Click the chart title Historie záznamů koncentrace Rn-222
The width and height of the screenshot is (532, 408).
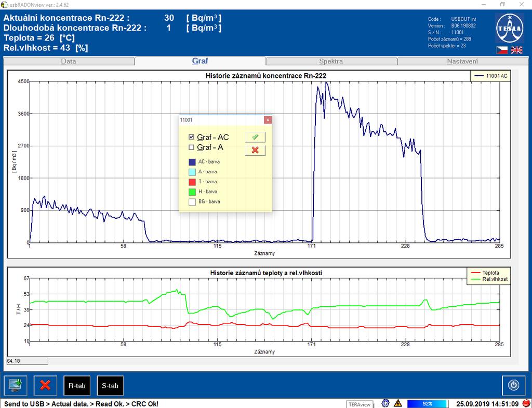click(x=265, y=76)
